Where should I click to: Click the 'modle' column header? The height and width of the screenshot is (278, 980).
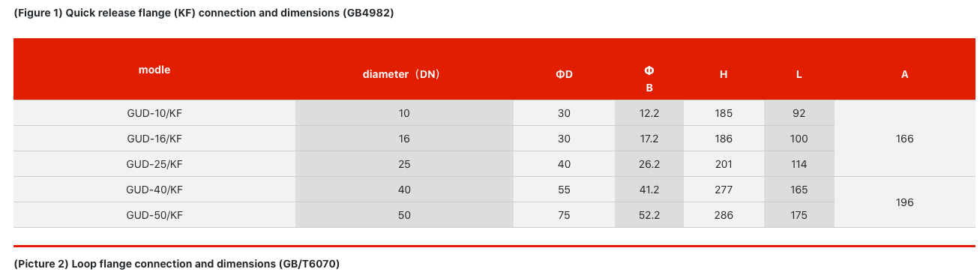(154, 70)
